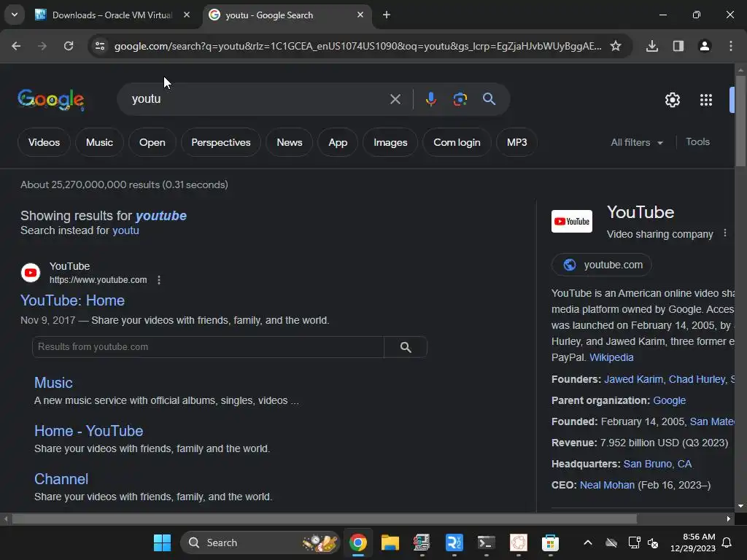Viewport: 747px width, 560px height.
Task: Submit search with magnifier icon in Google box
Action: [x=489, y=99]
